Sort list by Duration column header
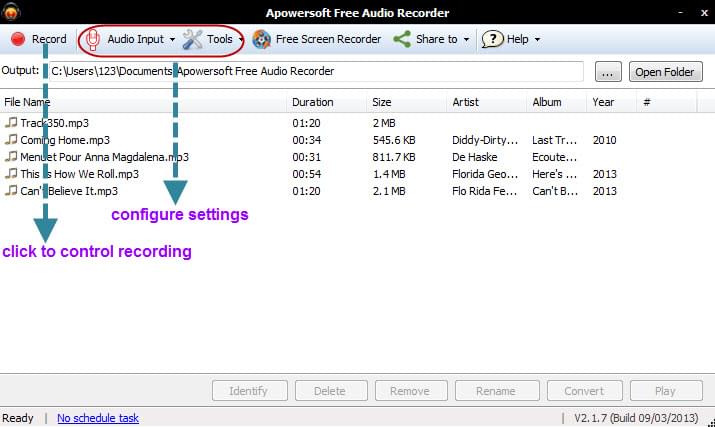Screen dimensions: 715x427 (x=312, y=102)
